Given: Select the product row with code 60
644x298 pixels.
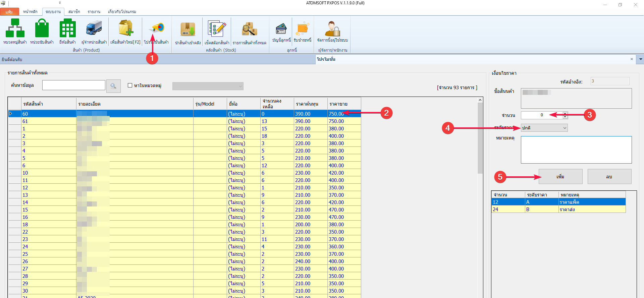Looking at the screenshot, I should (184, 114).
